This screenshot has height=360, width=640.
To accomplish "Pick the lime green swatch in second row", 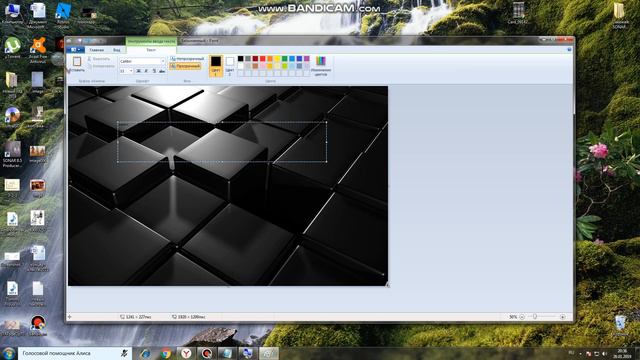I will coord(284,66).
